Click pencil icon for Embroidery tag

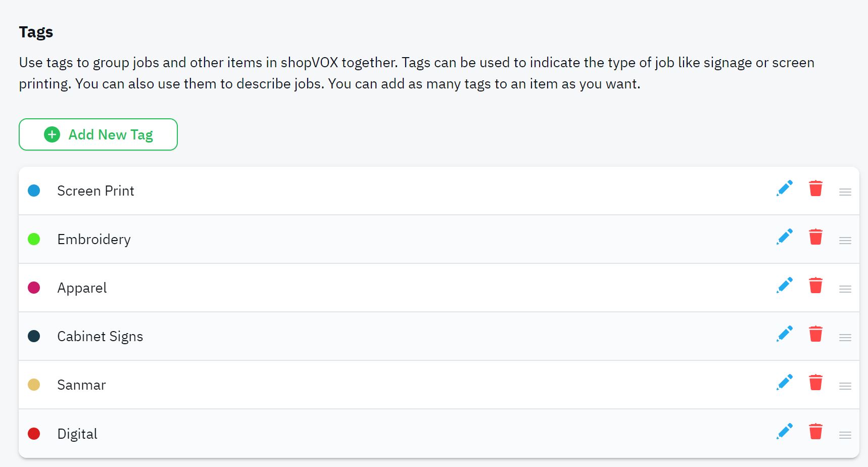point(785,237)
